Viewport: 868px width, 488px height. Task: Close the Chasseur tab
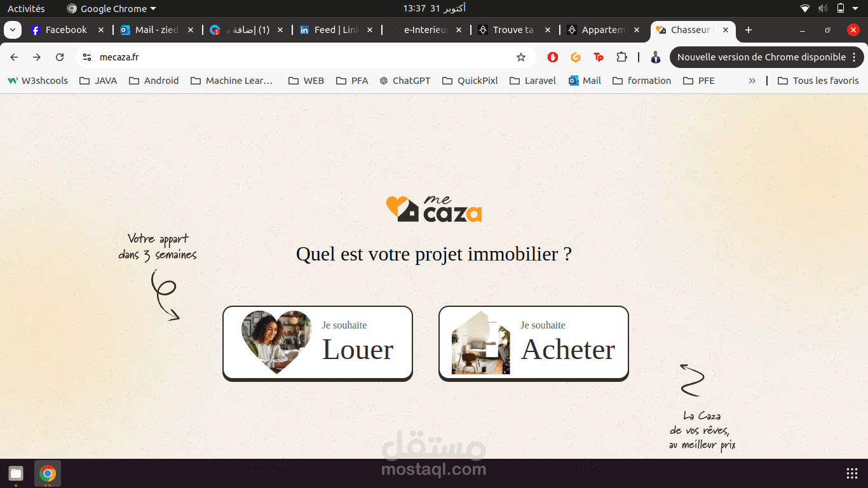(x=726, y=30)
